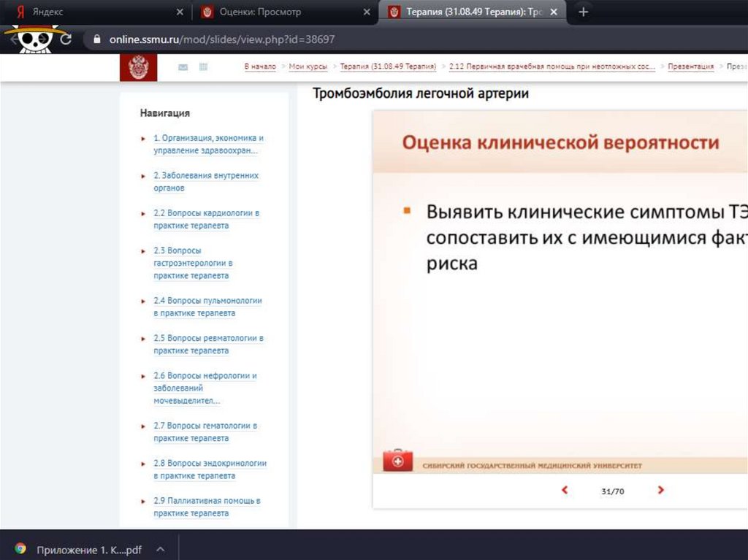The width and height of the screenshot is (748, 560).
Task: Expand the 2.2 Вопросы кардиологии section arrow
Action: click(142, 213)
